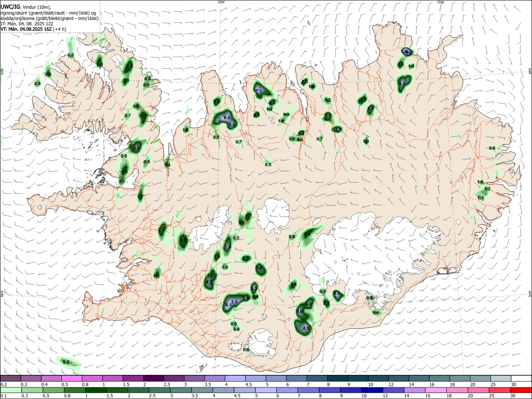Image resolution: width=532 pixels, height=399 pixels.
Task: Click the 5.4 precipitation value near the western glacier
Action: coord(227,247)
